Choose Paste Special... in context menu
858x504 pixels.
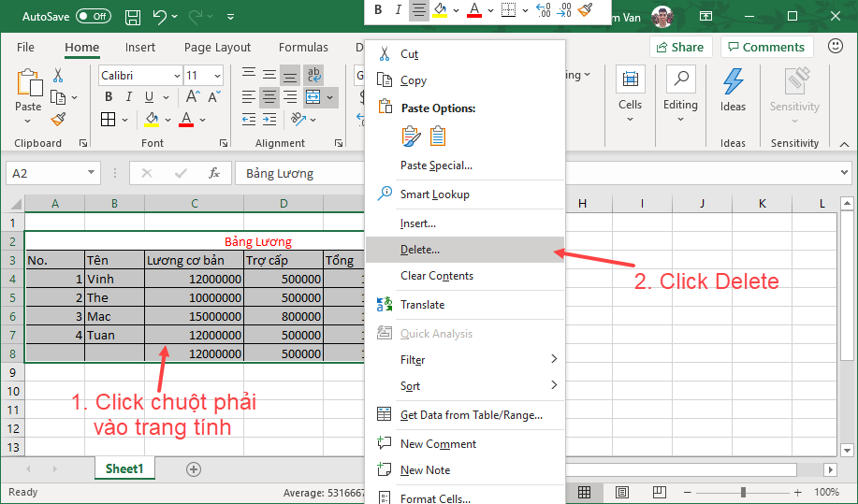[x=465, y=166]
